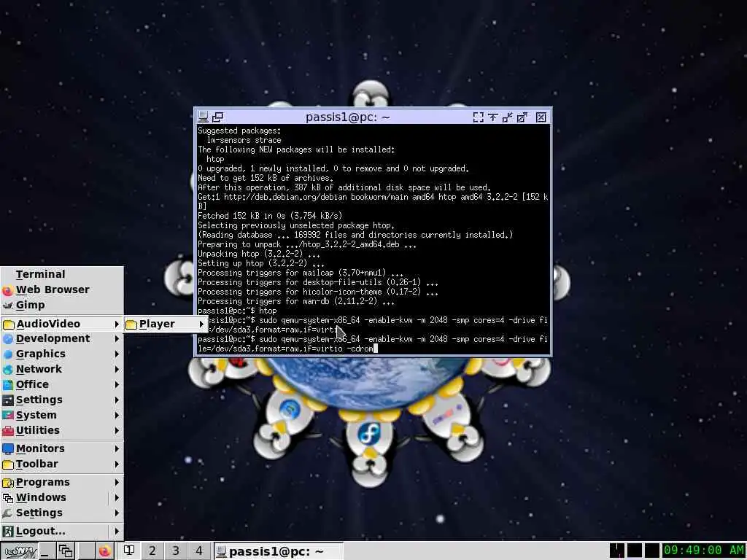Open the Network submenu arrow
Image resolution: width=747 pixels, height=560 pixels.
click(x=117, y=369)
